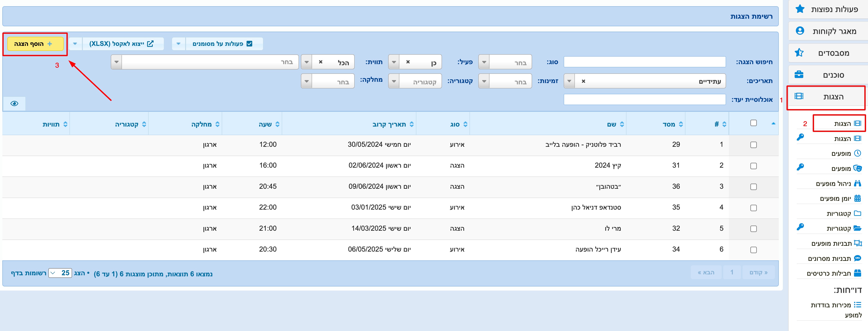Click the list icon of מכירות בודדות למופע
This screenshot has width=868, height=331.
point(858,305)
